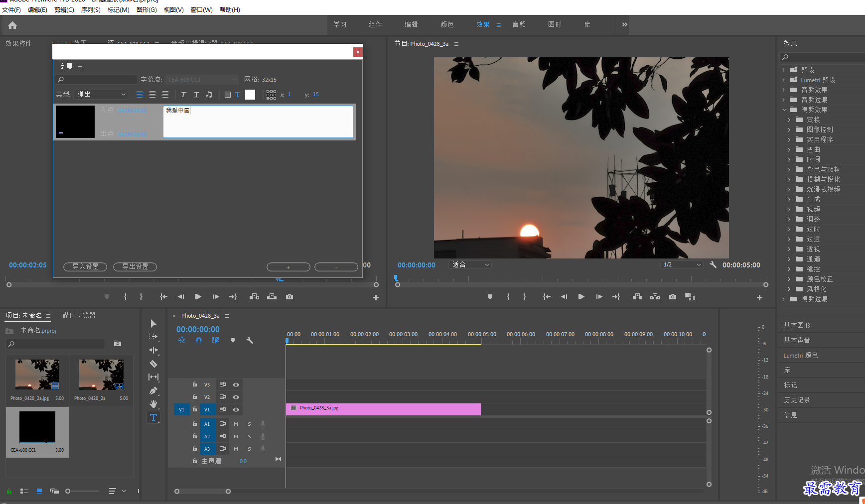Image resolution: width=865 pixels, height=504 pixels.
Task: Open the 文件(F) menu
Action: (11, 10)
